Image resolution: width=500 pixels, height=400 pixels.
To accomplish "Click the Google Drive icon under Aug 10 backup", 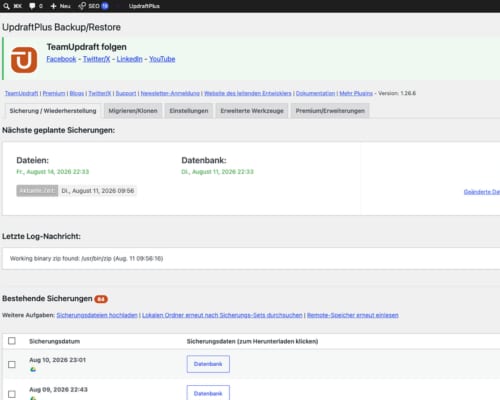I will tap(33, 369).
